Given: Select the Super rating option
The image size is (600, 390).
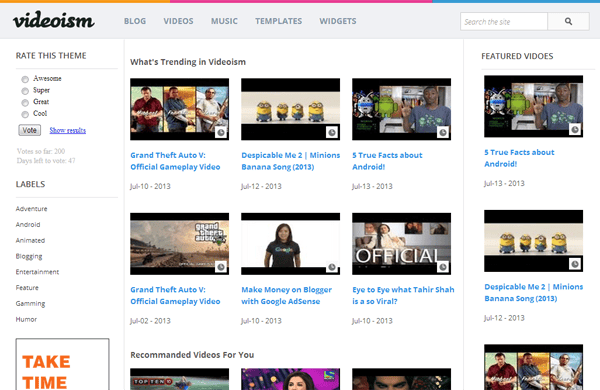Looking at the screenshot, I should point(25,91).
